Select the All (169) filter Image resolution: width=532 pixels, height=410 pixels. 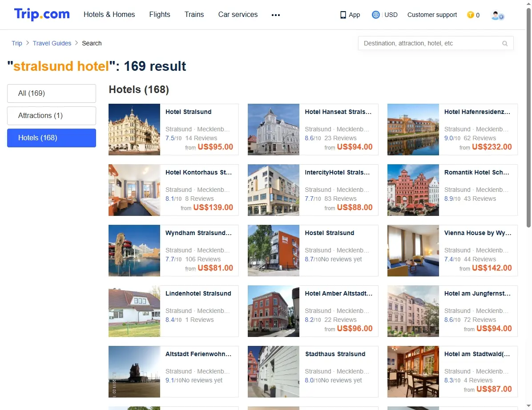(52, 93)
